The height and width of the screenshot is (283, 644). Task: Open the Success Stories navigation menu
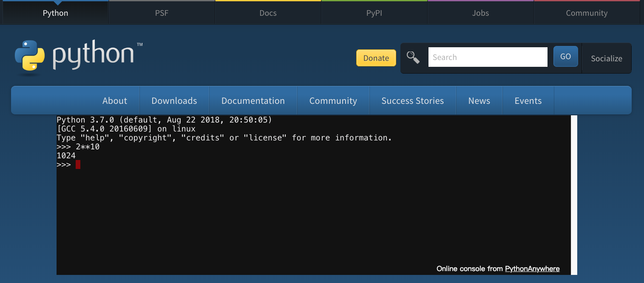click(x=413, y=101)
